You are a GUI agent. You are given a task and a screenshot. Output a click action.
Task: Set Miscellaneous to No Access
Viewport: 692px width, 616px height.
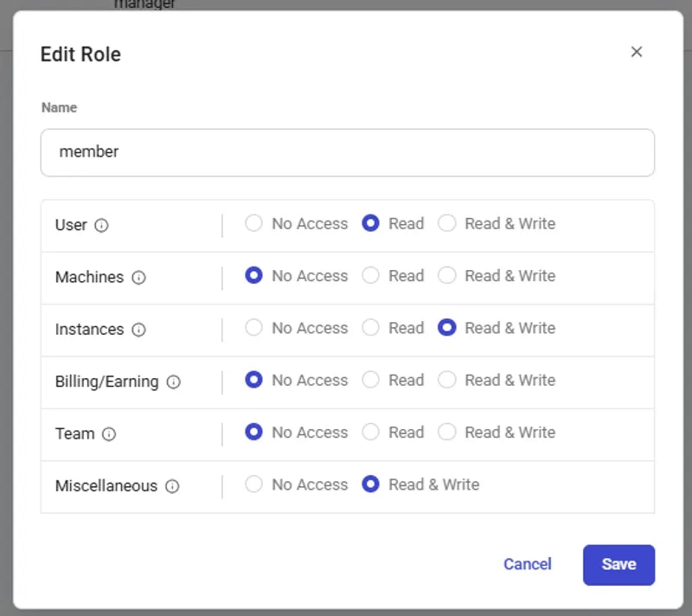click(253, 484)
